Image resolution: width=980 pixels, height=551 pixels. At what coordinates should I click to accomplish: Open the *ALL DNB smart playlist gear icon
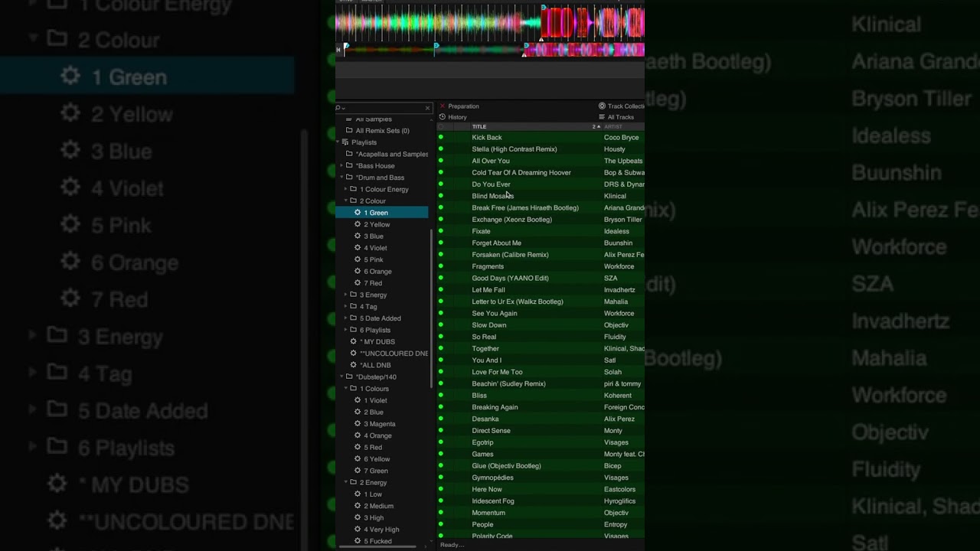coord(353,365)
